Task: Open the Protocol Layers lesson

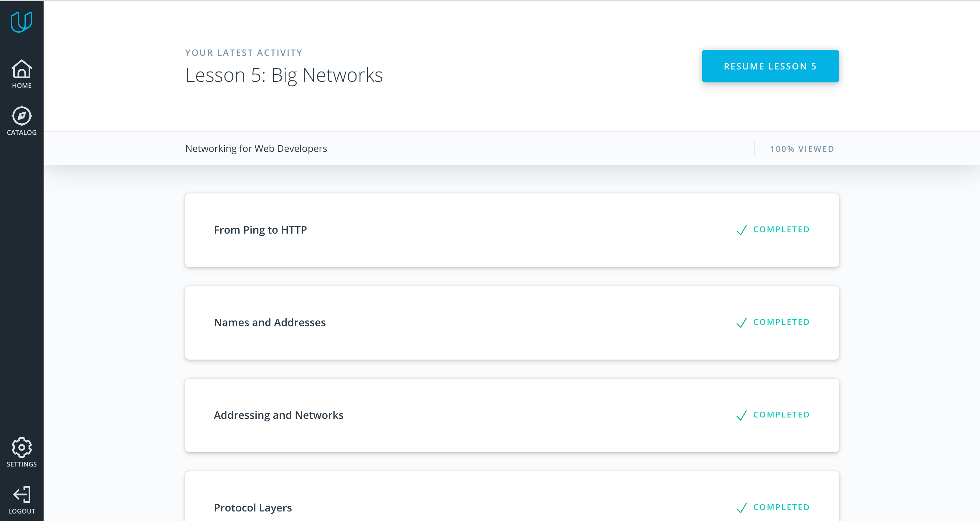Action: coord(253,507)
